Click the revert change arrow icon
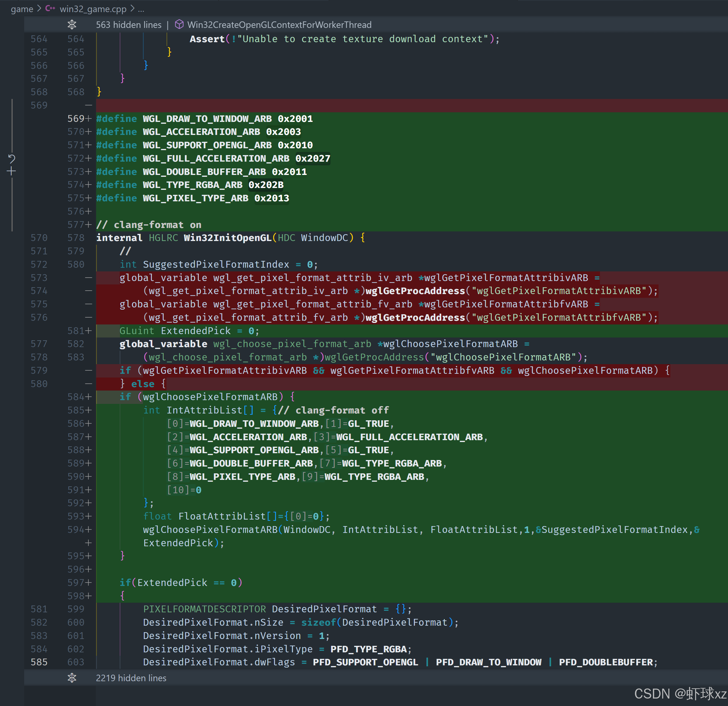 coord(11,159)
